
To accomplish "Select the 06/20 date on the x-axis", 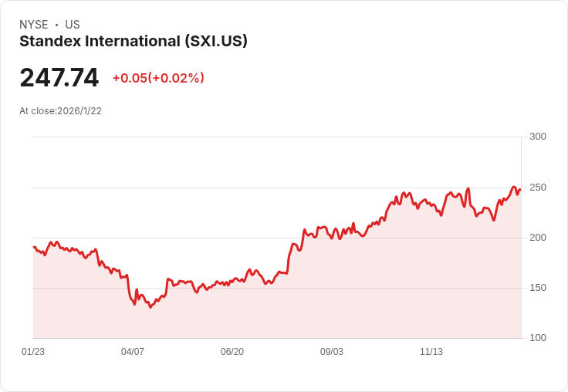I will coord(232,352).
